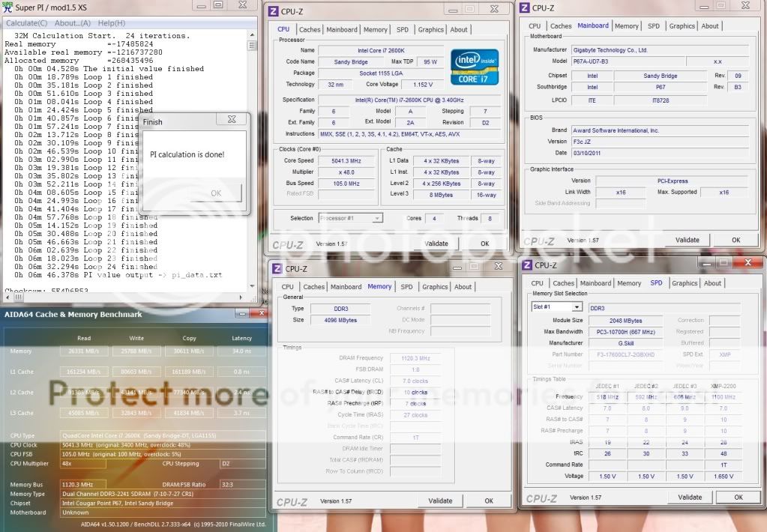
Task: Click the BIOS date '03/10/2011'
Action: coord(661,153)
